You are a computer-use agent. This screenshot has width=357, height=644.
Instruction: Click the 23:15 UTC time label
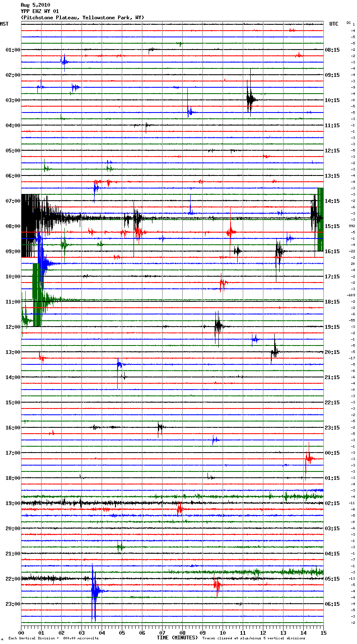332,428
